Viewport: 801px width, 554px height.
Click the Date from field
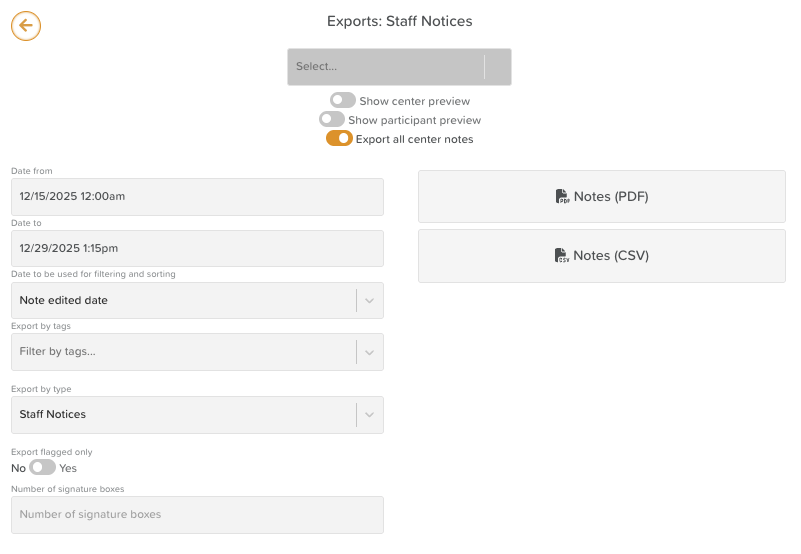[197, 197]
